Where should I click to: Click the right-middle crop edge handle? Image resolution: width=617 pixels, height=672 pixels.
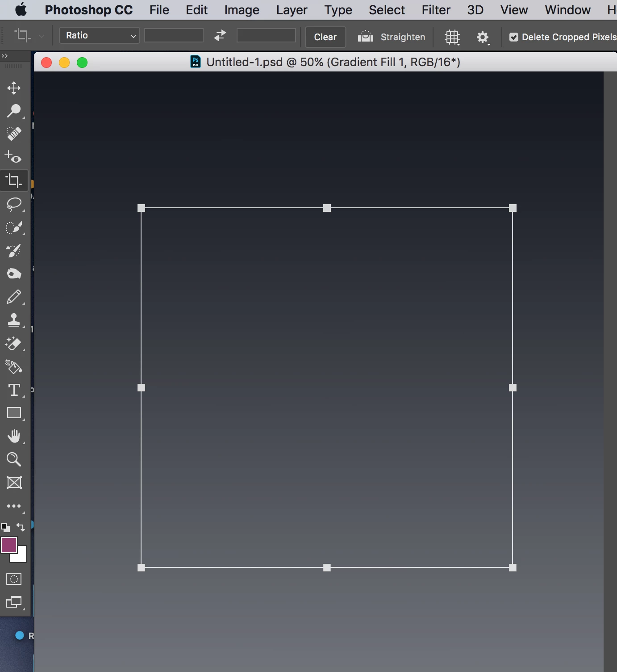click(x=513, y=387)
